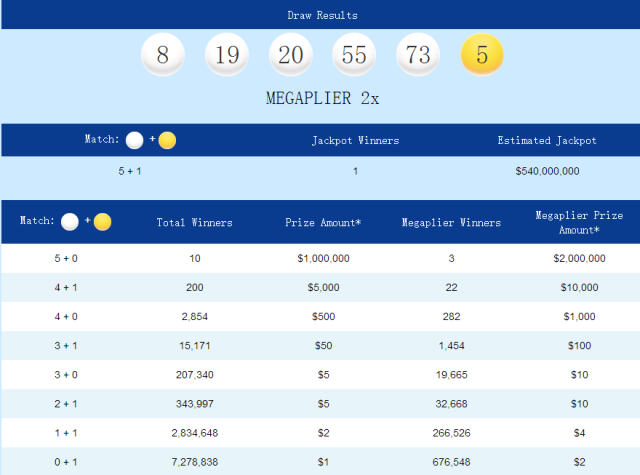Click the 3 + 0 match row label
The width and height of the screenshot is (640, 475).
click(x=66, y=375)
